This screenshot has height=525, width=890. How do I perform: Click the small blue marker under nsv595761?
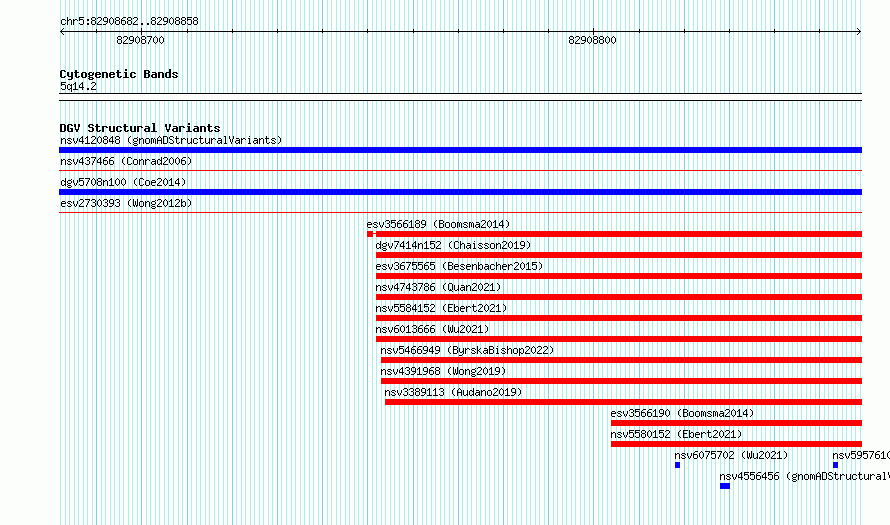(x=835, y=465)
